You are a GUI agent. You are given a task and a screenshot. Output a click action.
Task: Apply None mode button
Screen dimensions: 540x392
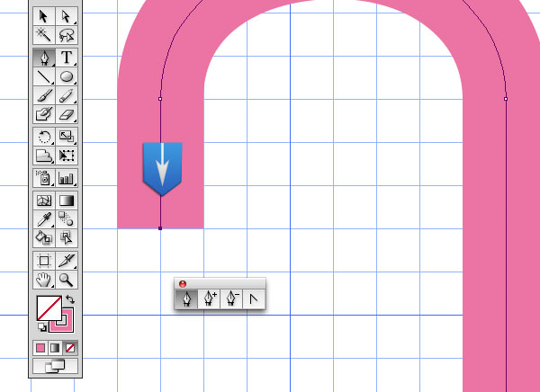coord(70,348)
